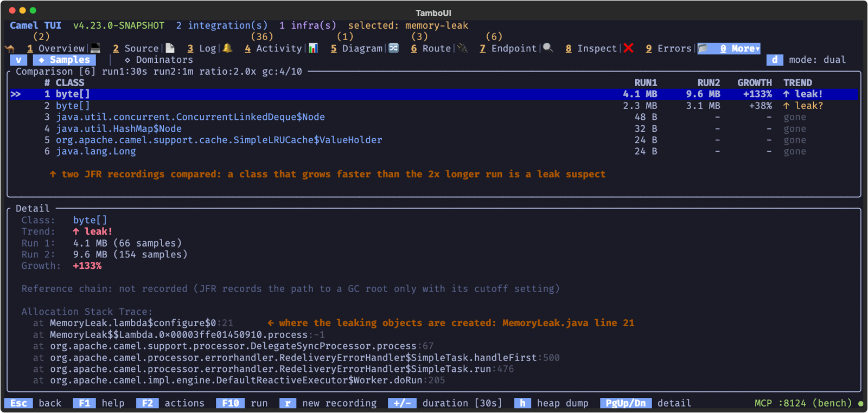Click the Run 2 9.6 MB (154 samples) detail
This screenshot has width=868, height=413.
pyautogui.click(x=104, y=254)
